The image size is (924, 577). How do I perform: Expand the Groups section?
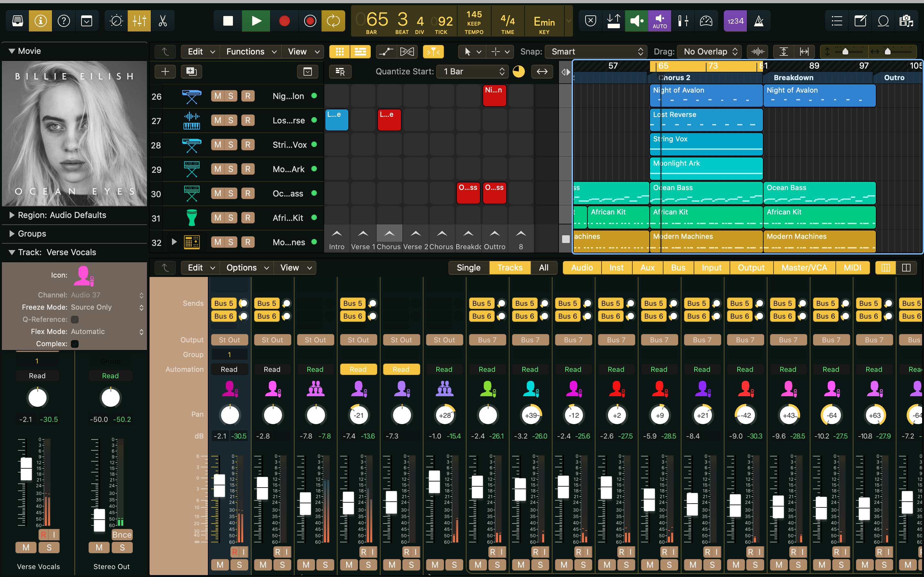tap(12, 234)
